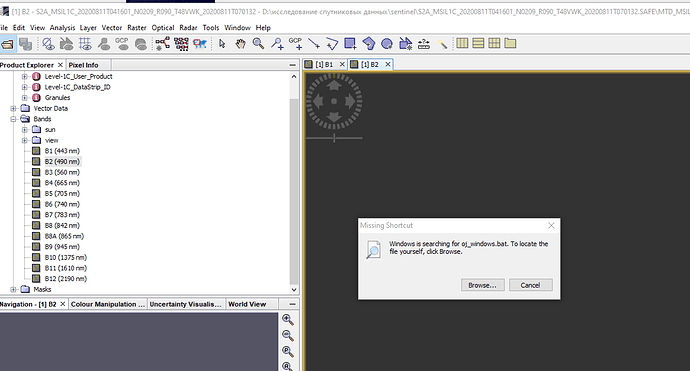The width and height of the screenshot is (690, 371).
Task: Close the Missing Shortcut dialog
Action: point(551,225)
